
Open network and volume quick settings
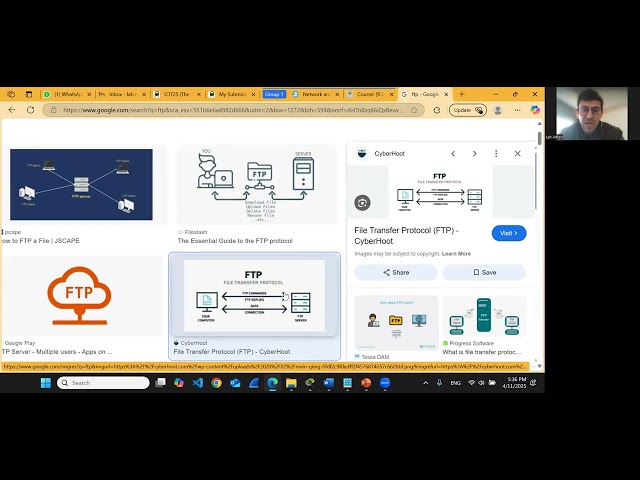click(x=482, y=383)
